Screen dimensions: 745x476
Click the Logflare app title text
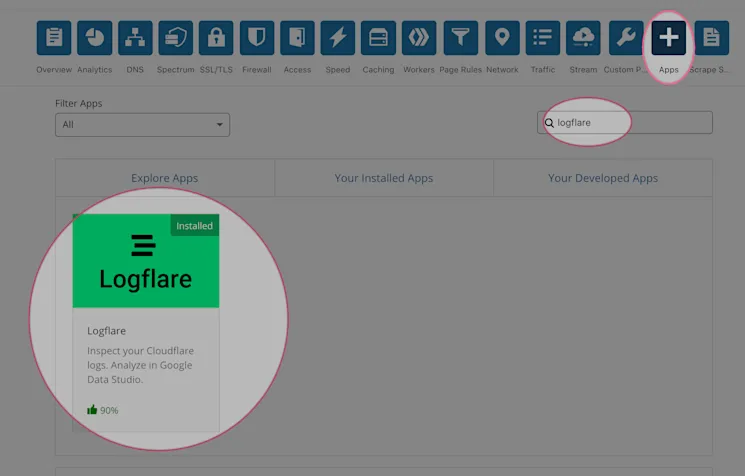click(106, 331)
